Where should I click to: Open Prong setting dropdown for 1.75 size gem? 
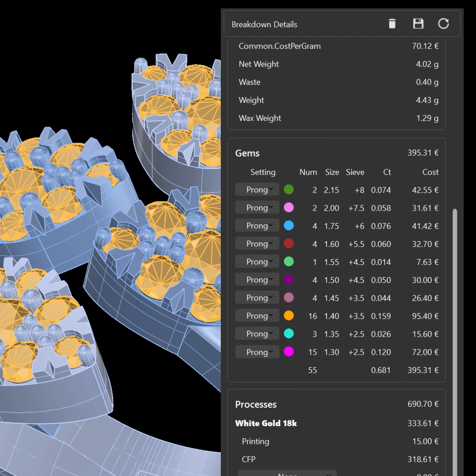257,226
